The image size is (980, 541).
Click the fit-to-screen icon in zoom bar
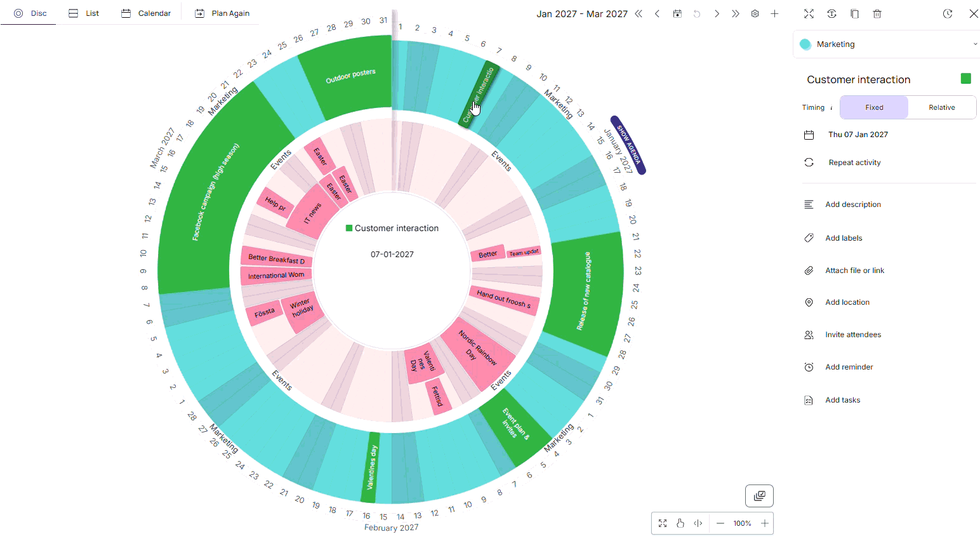663,523
